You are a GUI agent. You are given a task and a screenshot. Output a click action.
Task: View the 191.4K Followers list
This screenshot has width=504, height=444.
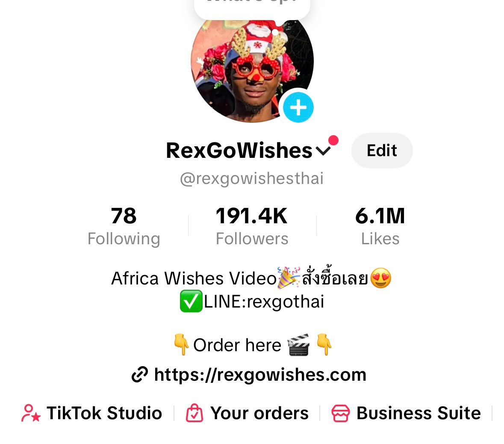click(252, 226)
